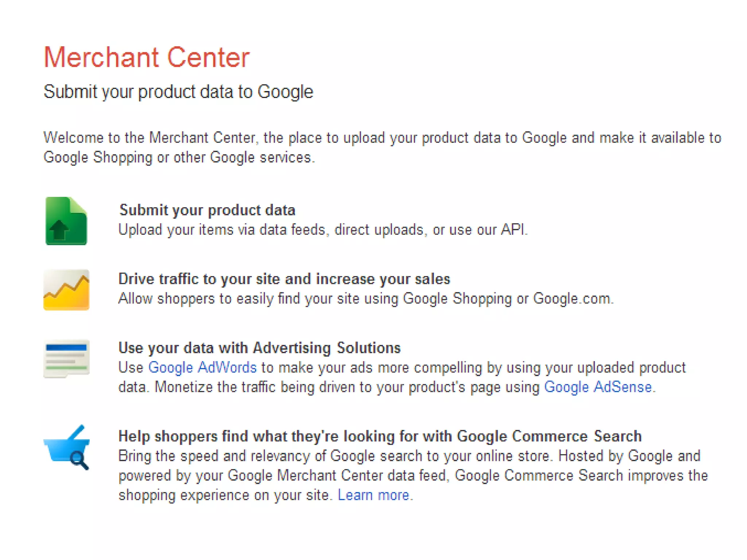Select the bold 'Submit your product data' heading

[x=207, y=210]
